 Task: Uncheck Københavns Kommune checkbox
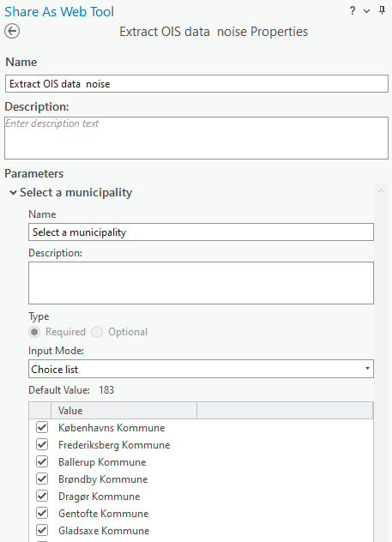(x=42, y=428)
